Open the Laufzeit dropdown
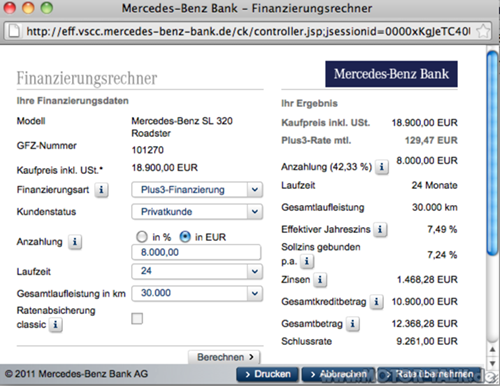Screen dimensions: 500x386 pyautogui.click(x=197, y=271)
